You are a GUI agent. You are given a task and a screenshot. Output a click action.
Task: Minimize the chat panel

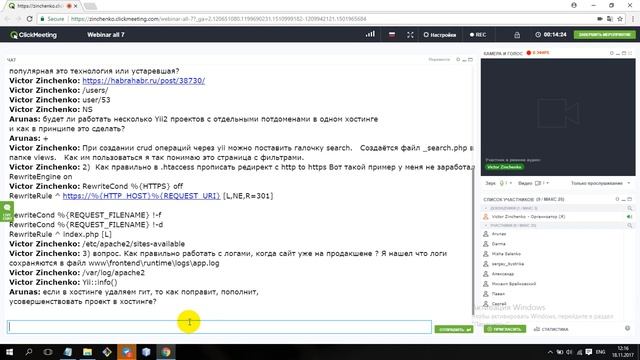[x=464, y=60]
